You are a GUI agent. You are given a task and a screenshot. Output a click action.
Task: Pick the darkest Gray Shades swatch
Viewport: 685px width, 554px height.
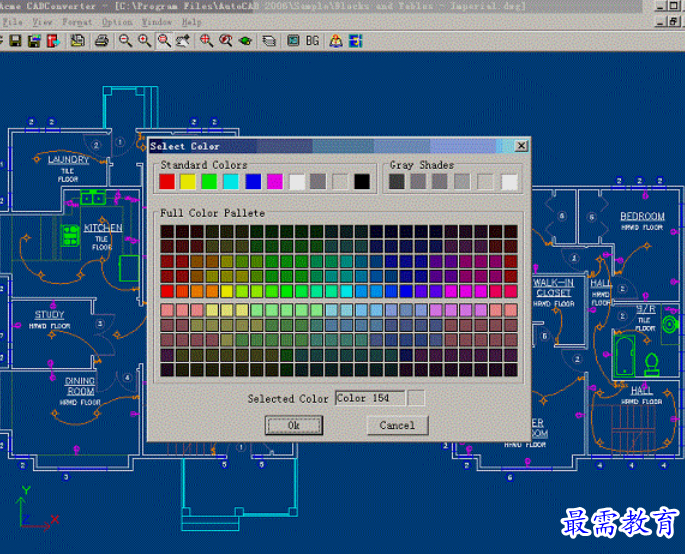point(397,182)
